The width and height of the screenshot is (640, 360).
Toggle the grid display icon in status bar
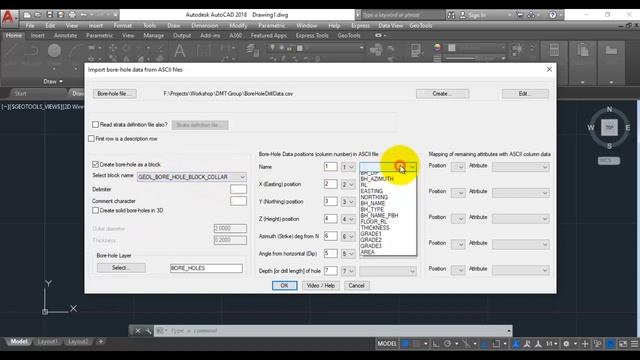pos(405,344)
